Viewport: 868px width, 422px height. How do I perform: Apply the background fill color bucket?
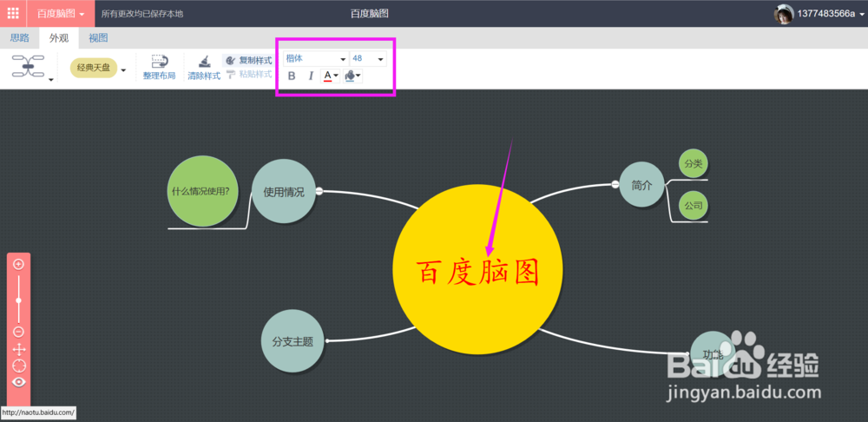pos(350,76)
